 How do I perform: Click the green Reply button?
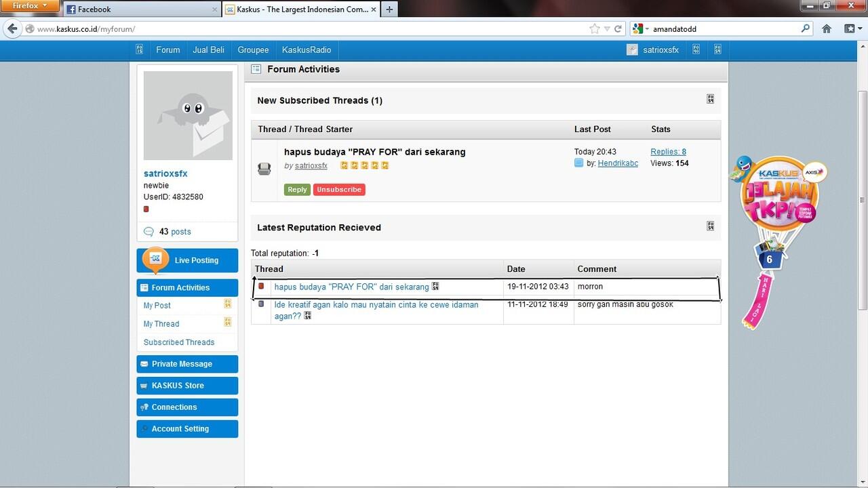pyautogui.click(x=297, y=190)
